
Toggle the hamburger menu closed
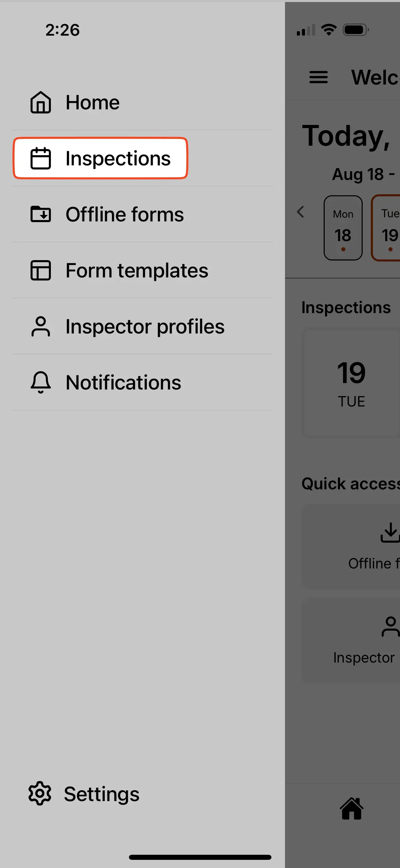click(318, 77)
